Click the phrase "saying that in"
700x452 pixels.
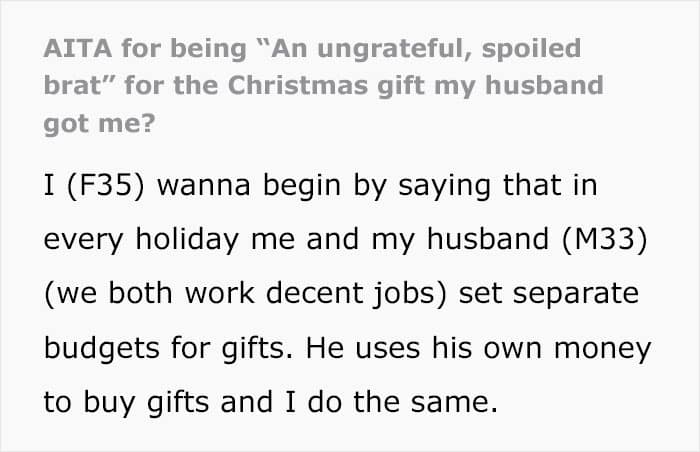coord(497,186)
